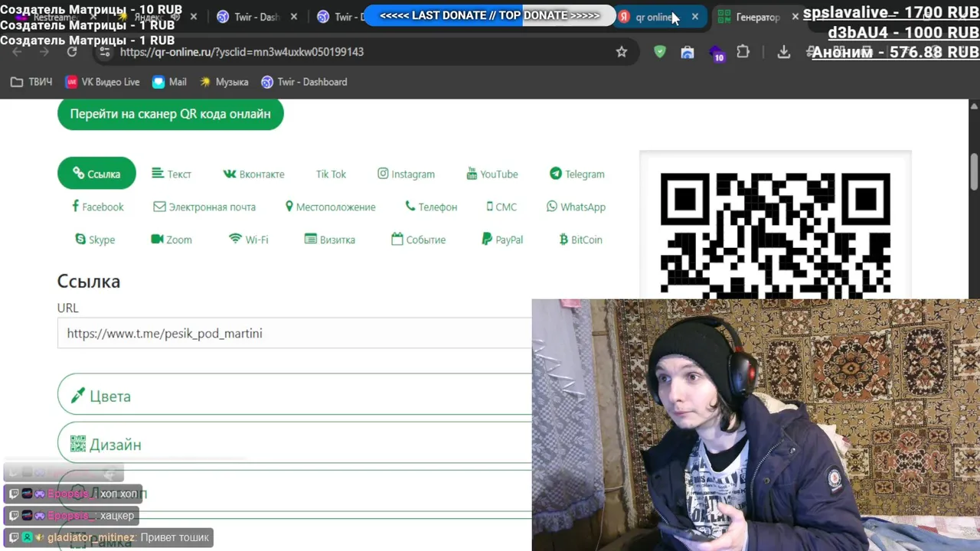Select the YouTube QR type

click(492, 174)
